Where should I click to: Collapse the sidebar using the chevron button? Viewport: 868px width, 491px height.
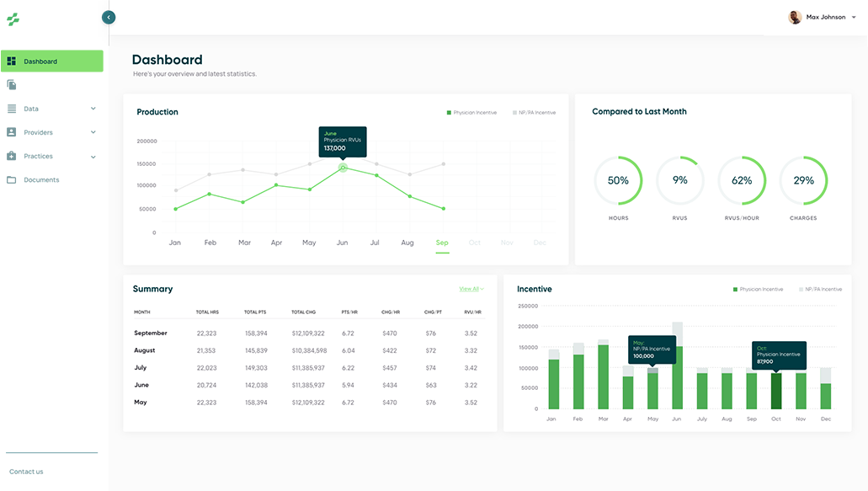[109, 17]
